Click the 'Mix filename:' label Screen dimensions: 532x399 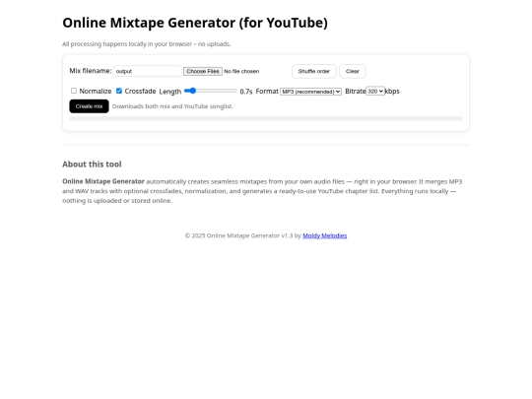(x=91, y=71)
